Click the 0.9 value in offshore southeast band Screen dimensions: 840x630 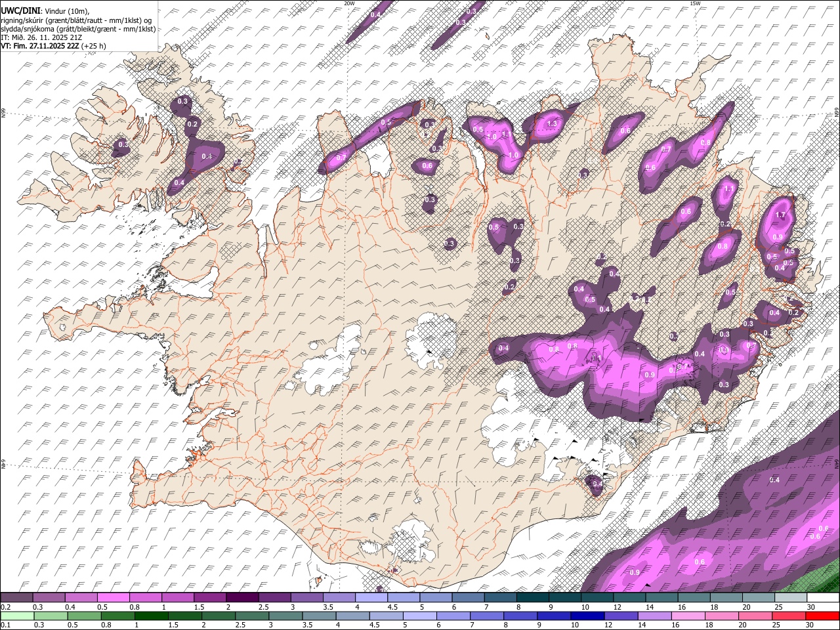(635, 573)
